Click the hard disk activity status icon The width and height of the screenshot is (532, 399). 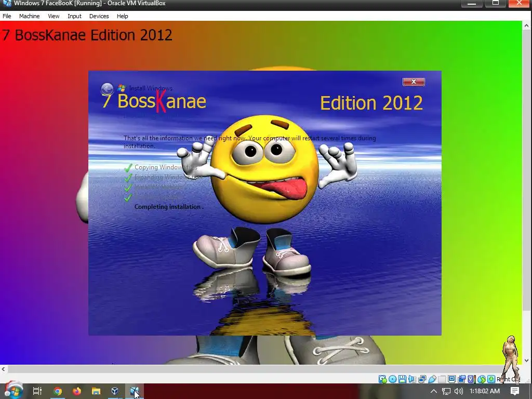(x=382, y=379)
